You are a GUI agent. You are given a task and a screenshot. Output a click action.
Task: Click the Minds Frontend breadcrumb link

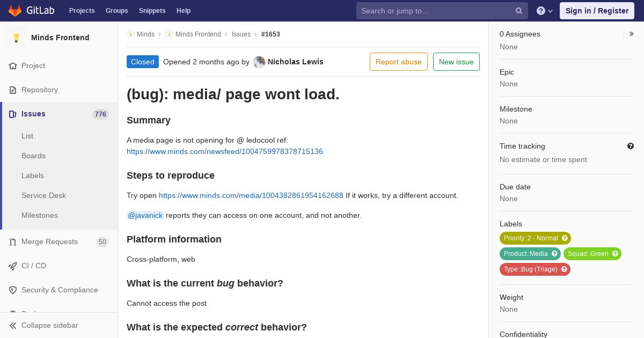pyautogui.click(x=198, y=34)
